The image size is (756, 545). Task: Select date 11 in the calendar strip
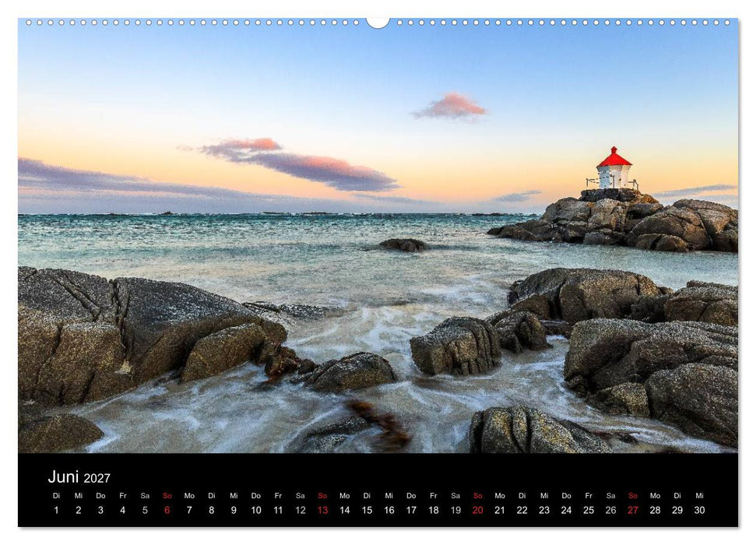pos(278,510)
